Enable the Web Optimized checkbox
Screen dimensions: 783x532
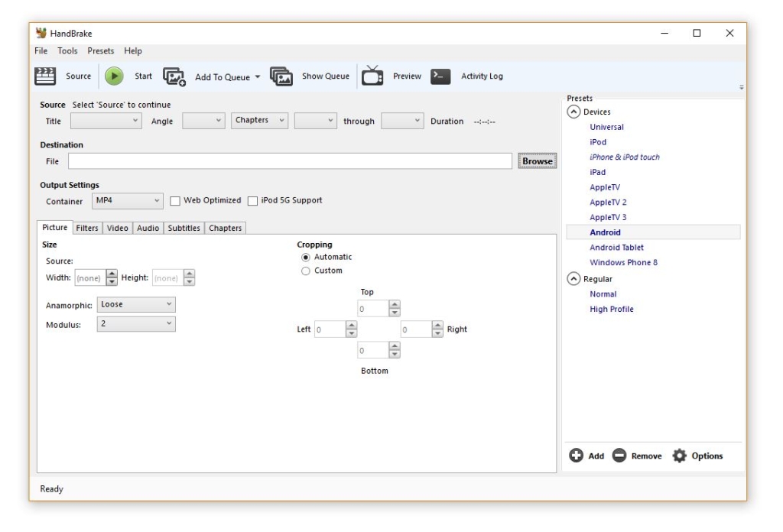pyautogui.click(x=175, y=201)
